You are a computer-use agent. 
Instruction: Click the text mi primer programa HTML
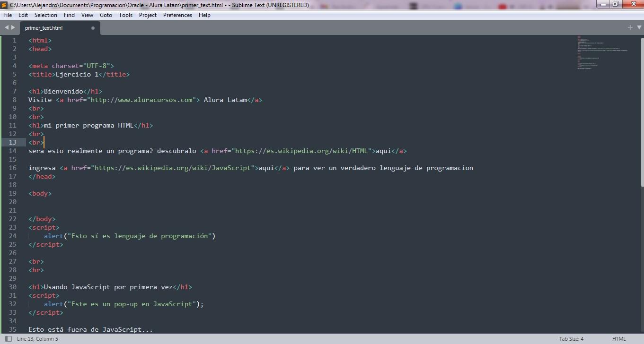88,125
